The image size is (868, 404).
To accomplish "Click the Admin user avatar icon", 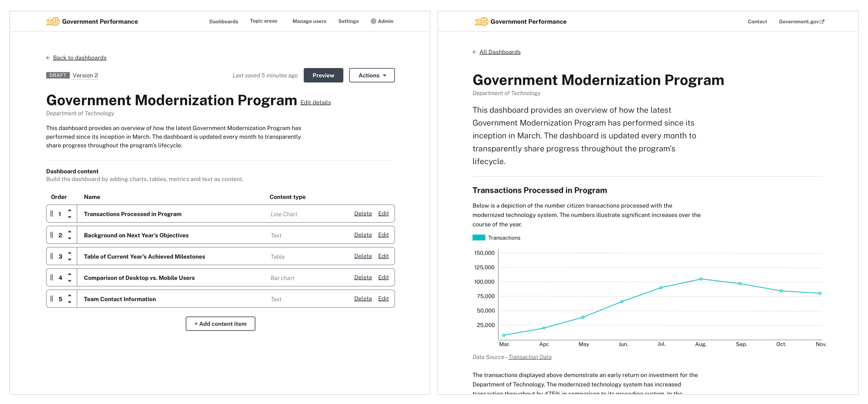I will click(373, 21).
